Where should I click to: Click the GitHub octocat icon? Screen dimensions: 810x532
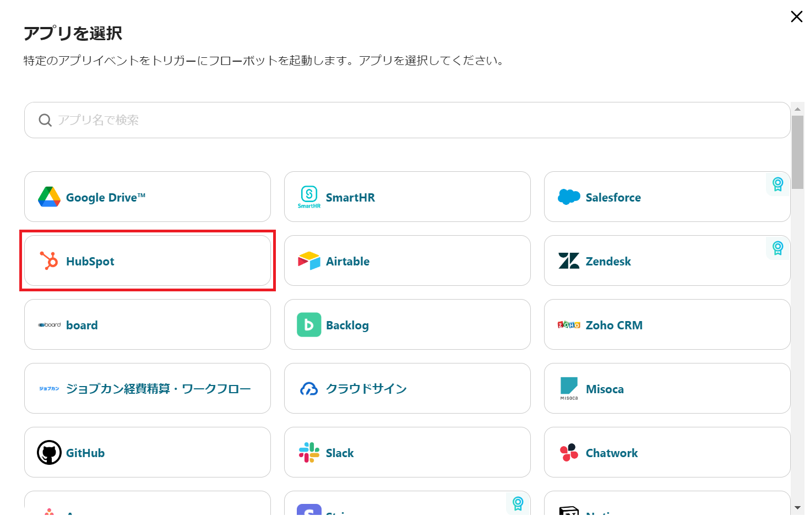(49, 452)
